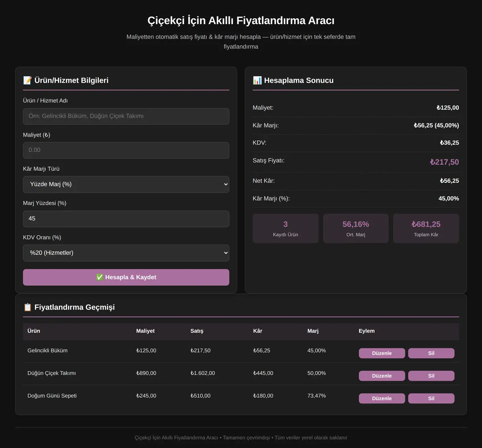482x448 pixels.
Task: Delete Doğum Günü Sepeti with Sil
Action: (x=431, y=398)
